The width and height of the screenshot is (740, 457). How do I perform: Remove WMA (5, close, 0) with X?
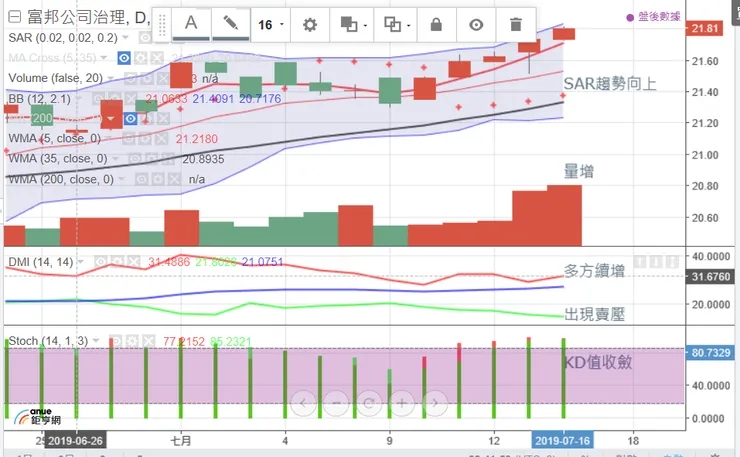(161, 139)
